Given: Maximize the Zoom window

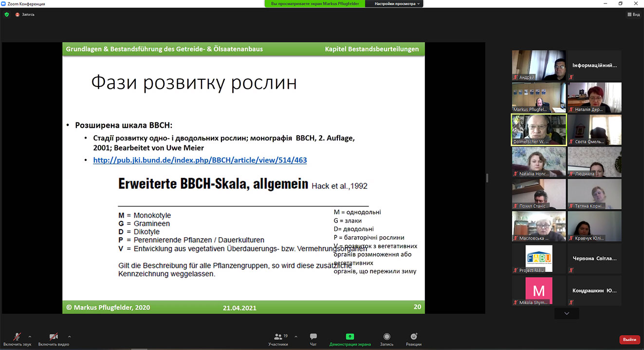Looking at the screenshot, I should 621,3.
